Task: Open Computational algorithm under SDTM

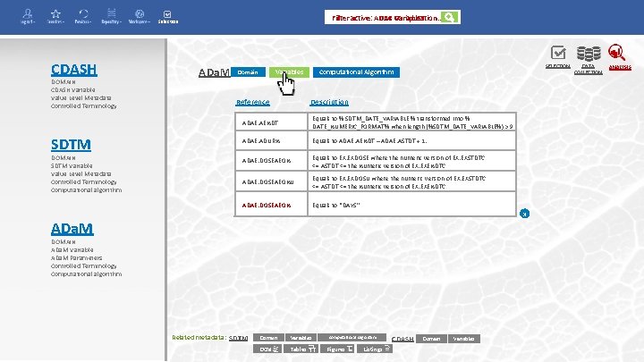Action: click(86, 190)
